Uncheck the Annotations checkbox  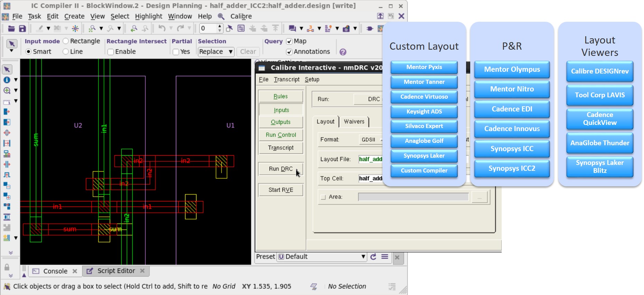pos(289,52)
